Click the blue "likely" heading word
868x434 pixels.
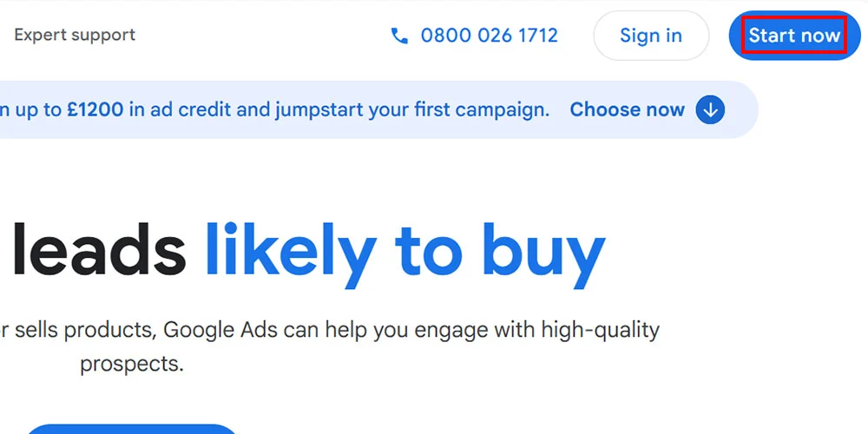coord(290,250)
